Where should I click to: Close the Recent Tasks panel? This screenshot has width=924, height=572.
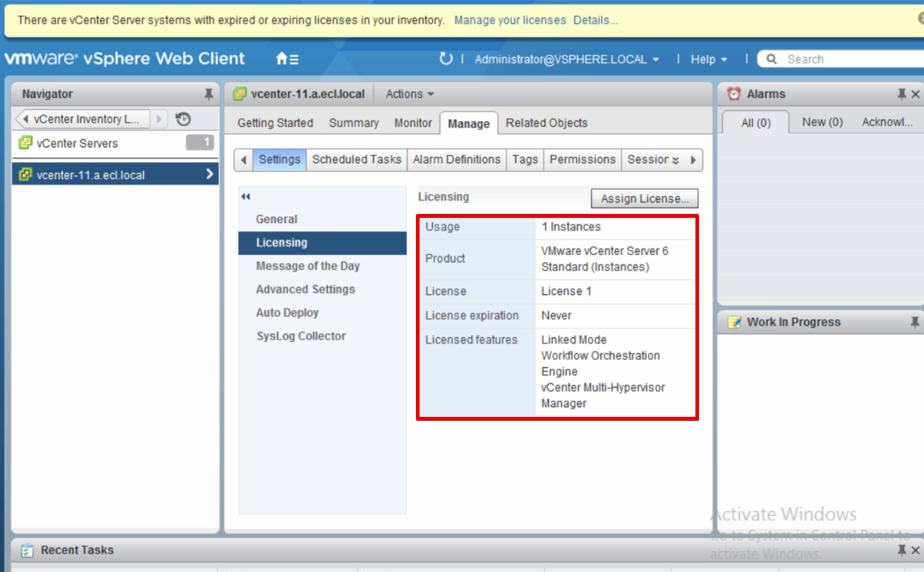click(916, 550)
